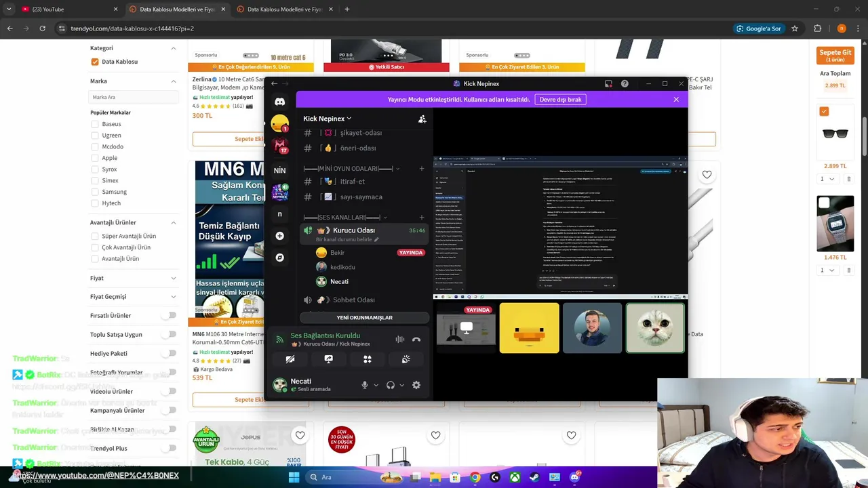The width and height of the screenshot is (868, 488).
Task: Open Discord Explore servers compass icon
Action: [279, 258]
